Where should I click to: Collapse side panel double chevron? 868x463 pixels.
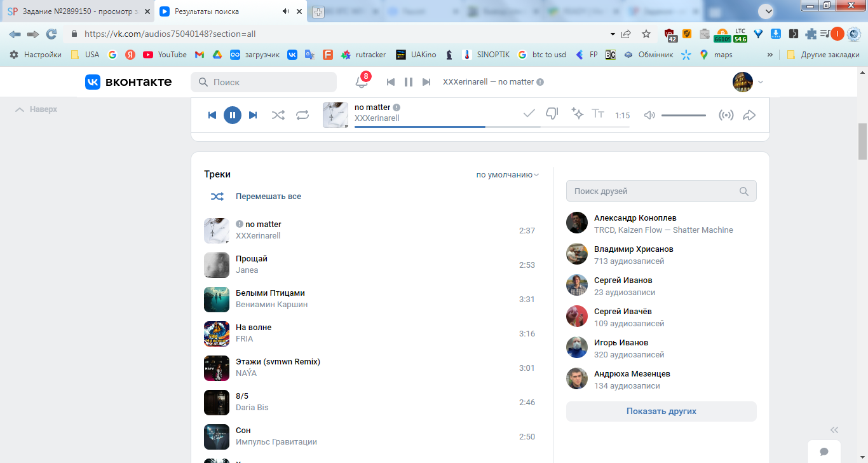(834, 430)
